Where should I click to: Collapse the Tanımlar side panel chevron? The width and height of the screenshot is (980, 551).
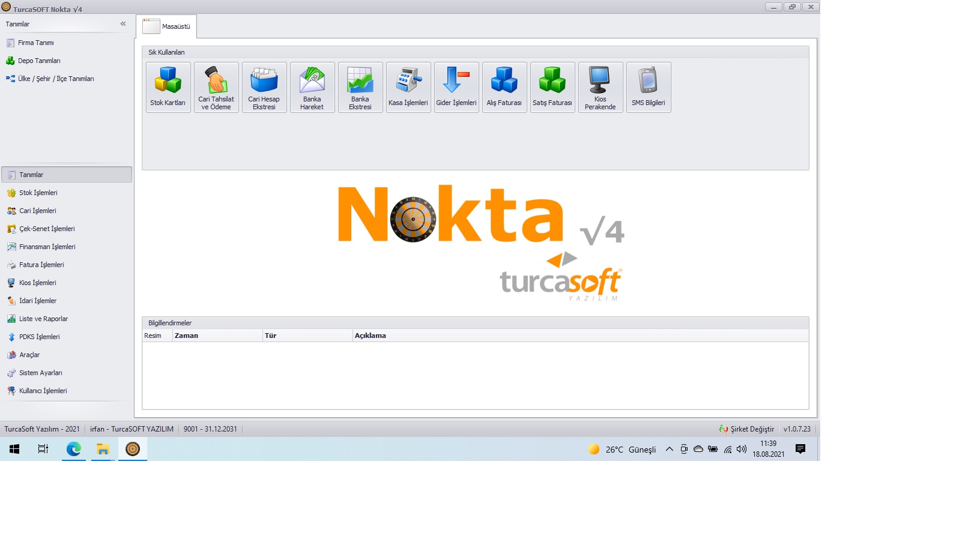click(123, 24)
